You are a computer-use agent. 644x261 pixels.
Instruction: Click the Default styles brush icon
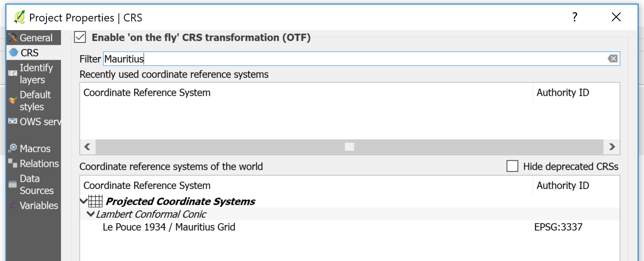(13, 101)
